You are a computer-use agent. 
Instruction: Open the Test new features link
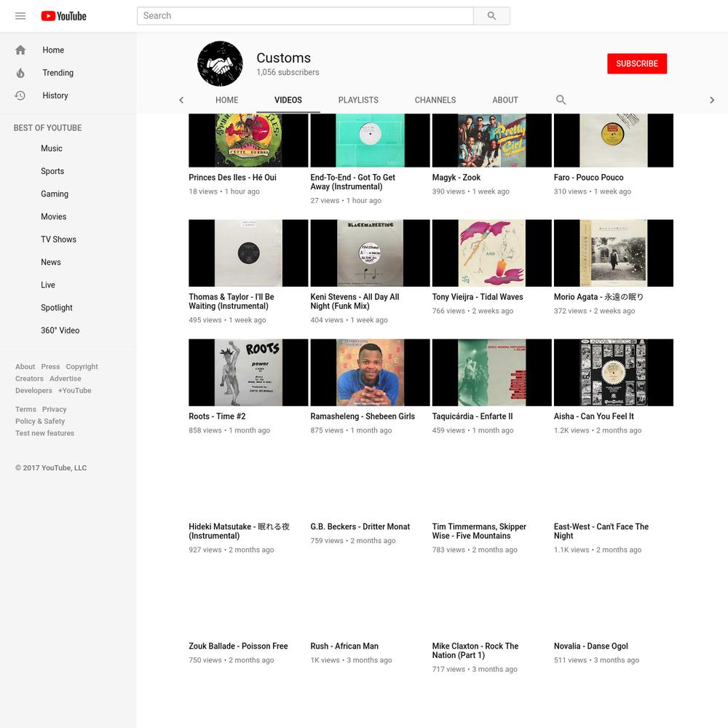(x=44, y=434)
